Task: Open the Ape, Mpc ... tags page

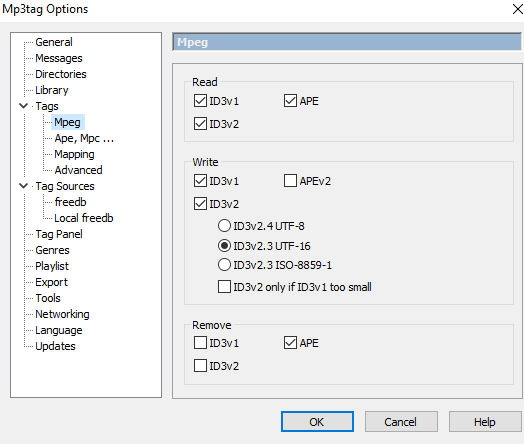Action: [84, 138]
